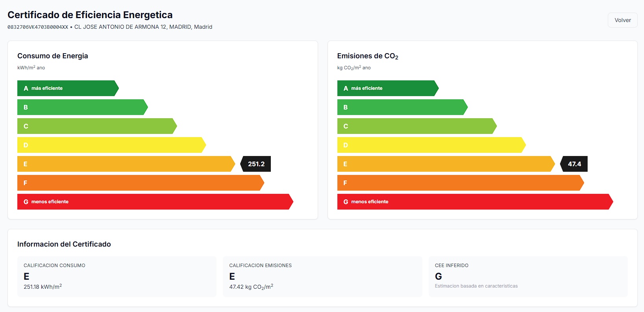Open the Calificacion Consumo card
The width and height of the screenshot is (644, 312).
[117, 276]
